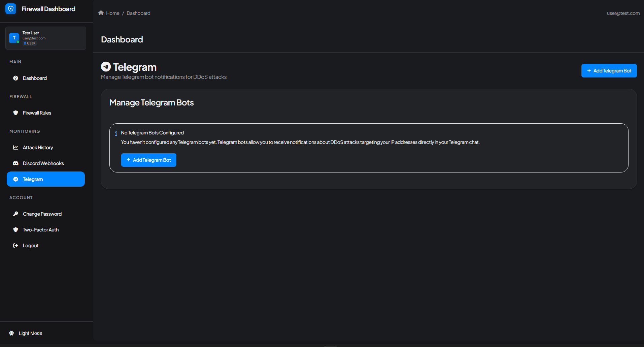The image size is (644, 347).
Task: Click the Firewall Dashboard shield logo
Action: 11,9
